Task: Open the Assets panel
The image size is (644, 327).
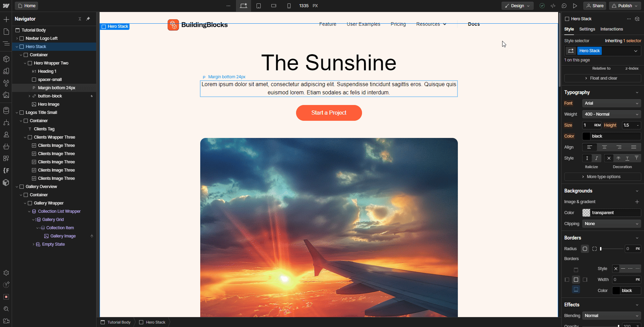Action: click(6, 95)
